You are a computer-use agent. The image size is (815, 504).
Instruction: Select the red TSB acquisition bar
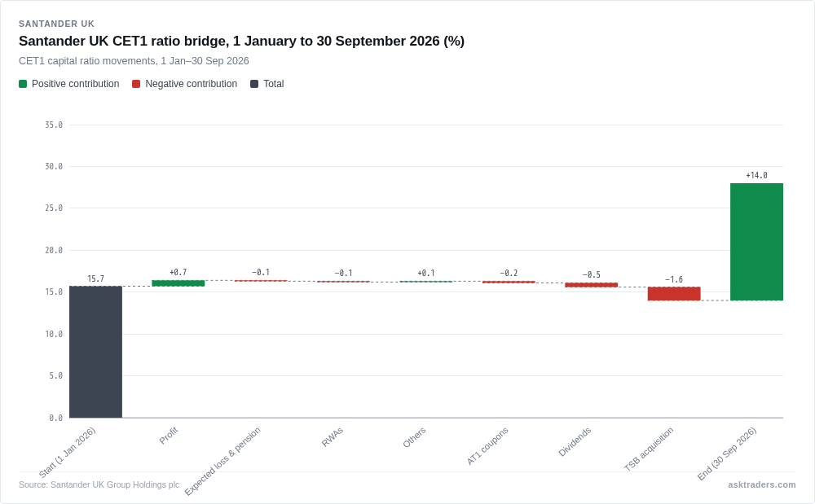674,294
